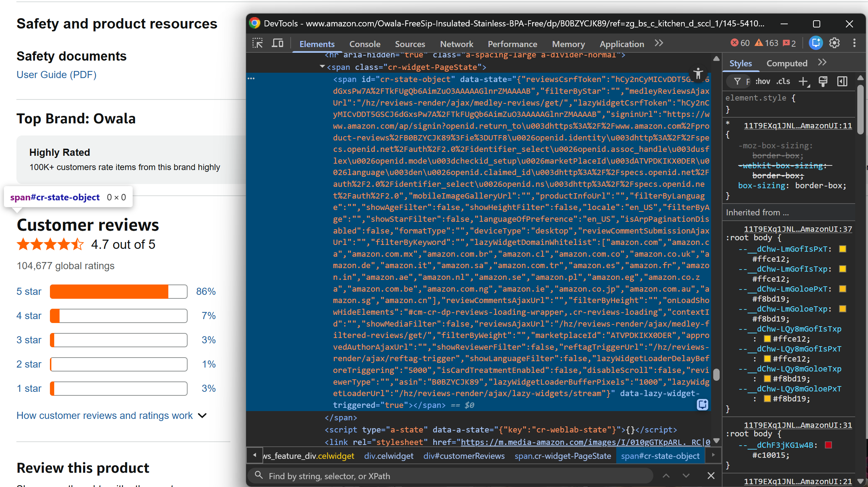The image size is (868, 487).
Task: Show more DevTools tabs chevron after Application
Action: pos(659,43)
